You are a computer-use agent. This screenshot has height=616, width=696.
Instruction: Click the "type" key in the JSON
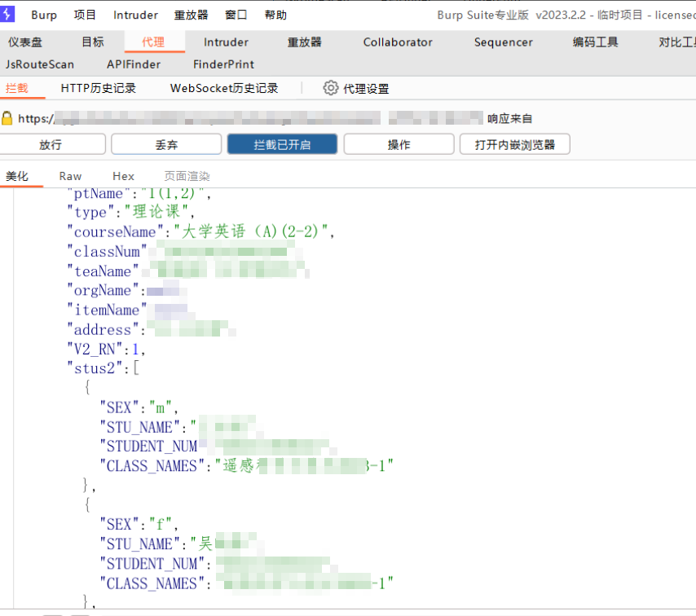pos(90,212)
